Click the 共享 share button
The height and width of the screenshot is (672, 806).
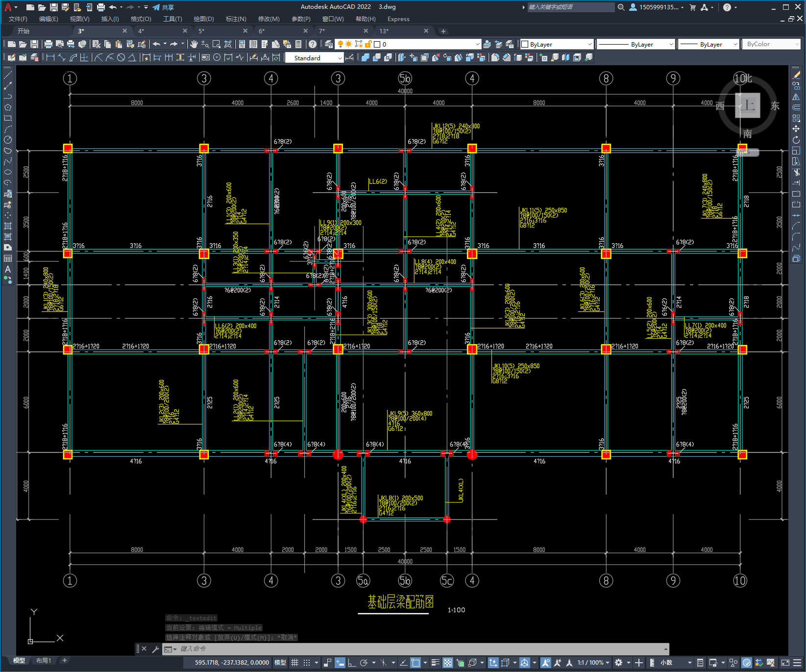(163, 7)
